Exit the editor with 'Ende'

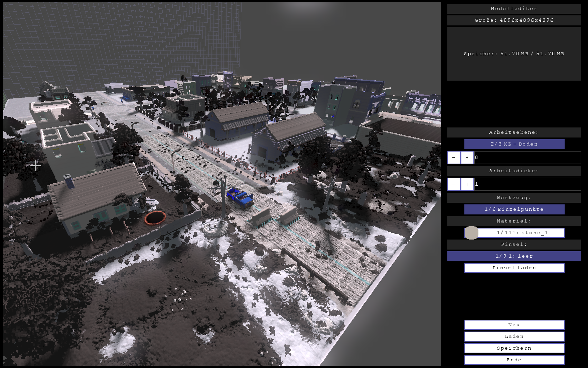514,360
